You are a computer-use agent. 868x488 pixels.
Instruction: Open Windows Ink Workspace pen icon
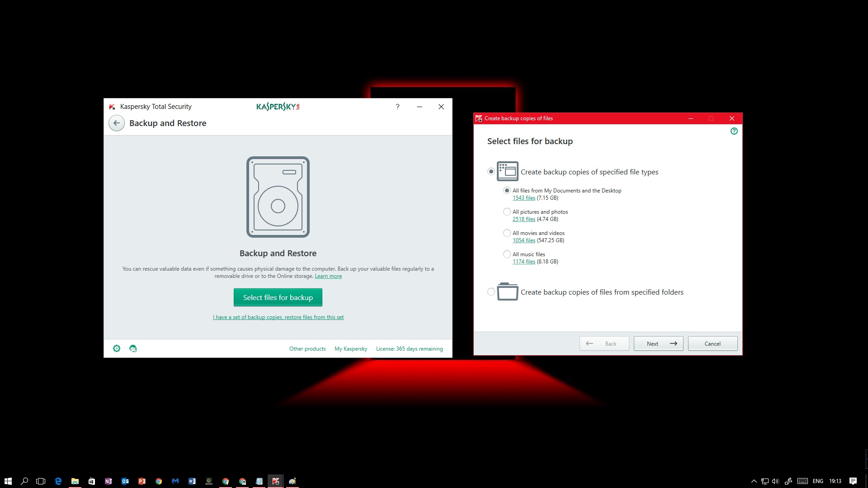point(788,481)
